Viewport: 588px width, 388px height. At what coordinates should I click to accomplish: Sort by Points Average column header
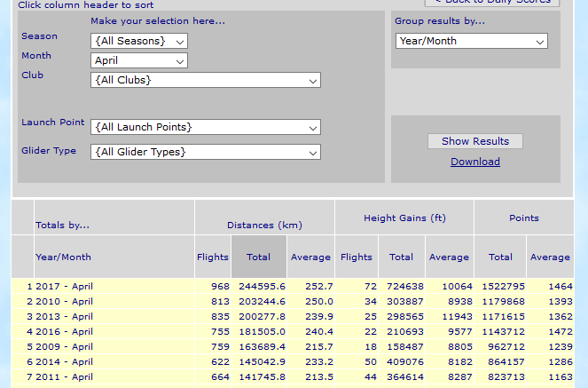(x=550, y=257)
